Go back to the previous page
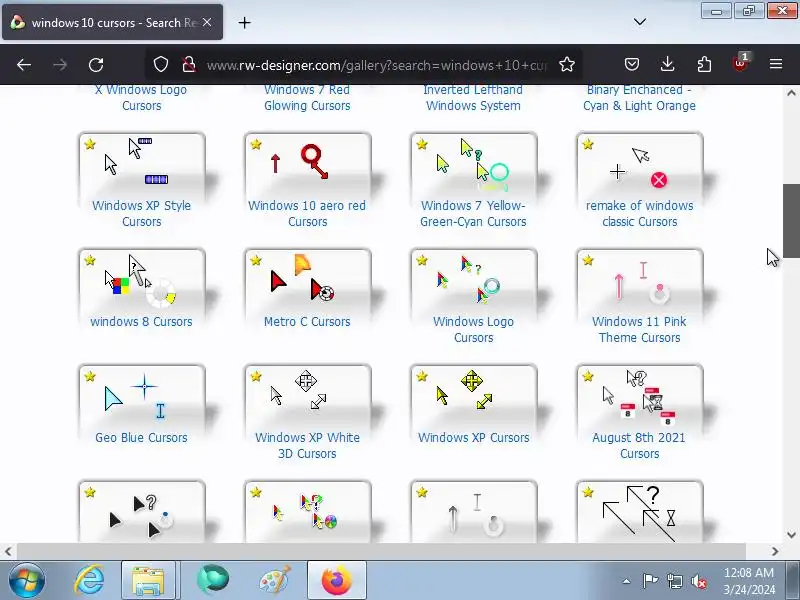Viewport: 800px width, 600px height. [24, 65]
